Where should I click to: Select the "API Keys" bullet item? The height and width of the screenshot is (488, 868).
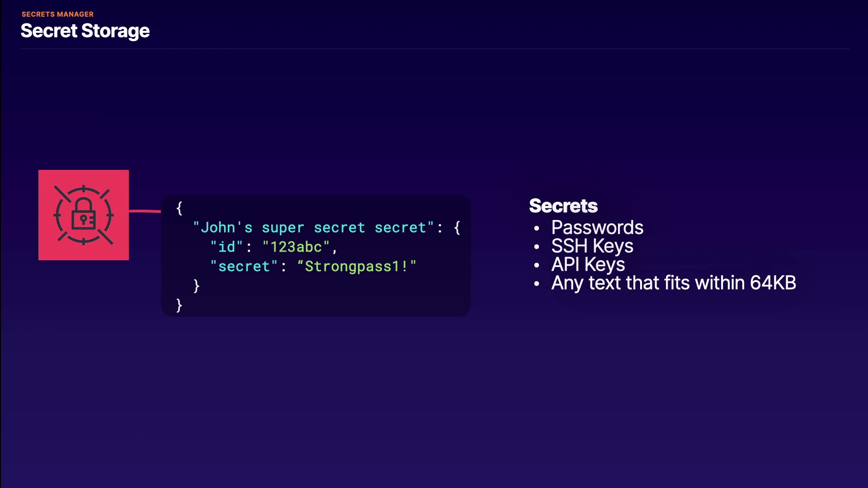pos(588,264)
